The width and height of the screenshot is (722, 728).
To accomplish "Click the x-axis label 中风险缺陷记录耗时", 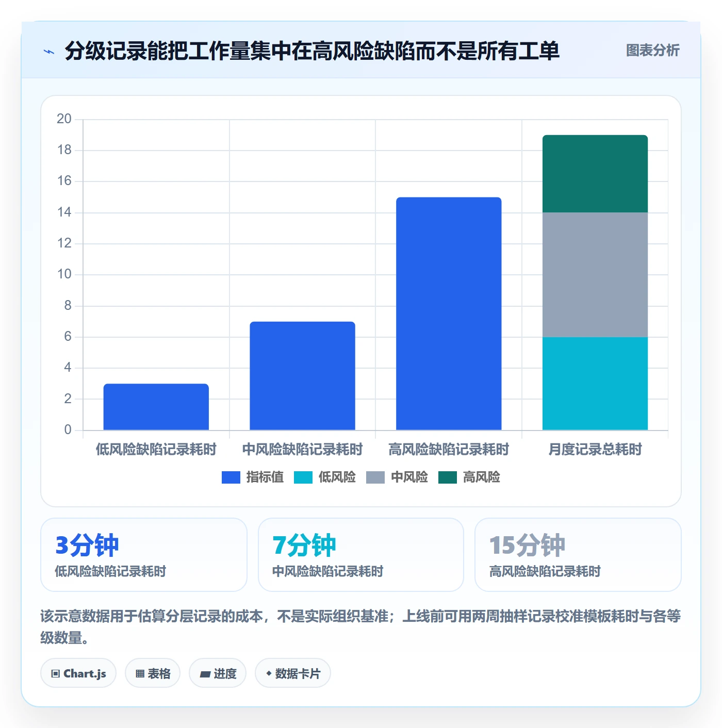I will [x=303, y=450].
